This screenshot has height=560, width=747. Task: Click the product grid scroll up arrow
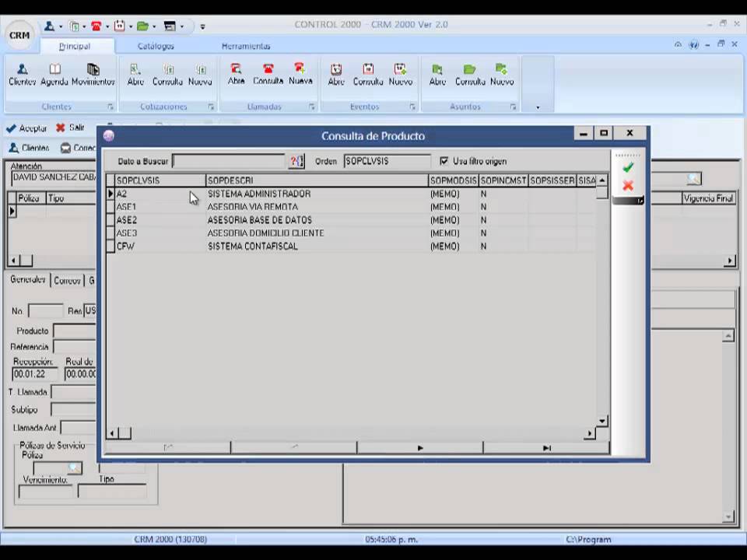[x=602, y=180]
